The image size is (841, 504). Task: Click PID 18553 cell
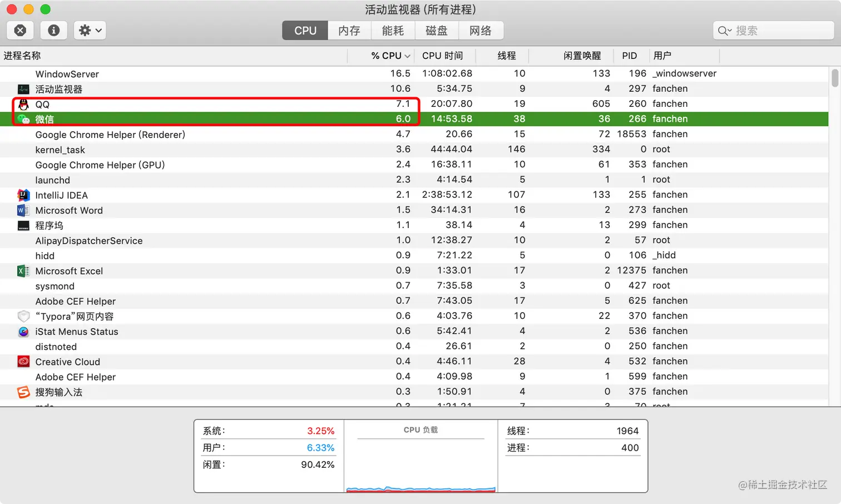coord(631,134)
